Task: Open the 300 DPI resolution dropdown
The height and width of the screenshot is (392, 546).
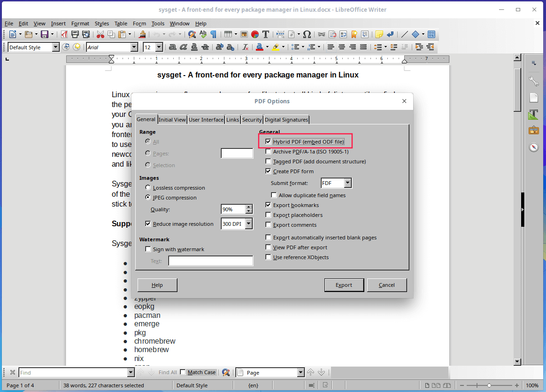Action: point(249,223)
